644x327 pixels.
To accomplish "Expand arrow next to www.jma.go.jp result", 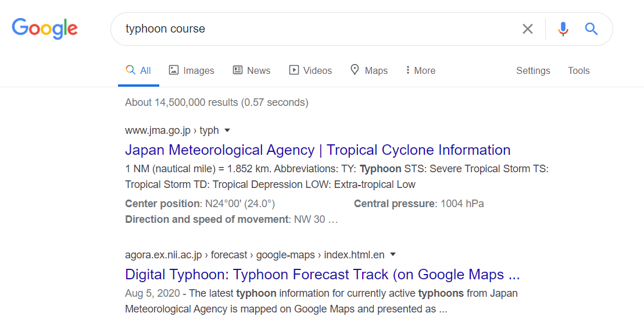I will point(227,130).
